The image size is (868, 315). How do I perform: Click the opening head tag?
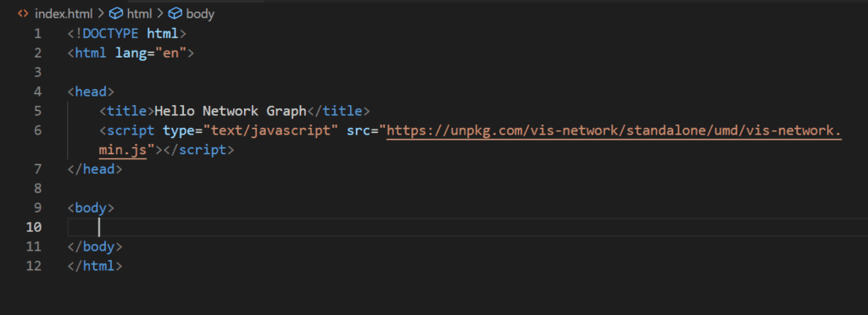click(91, 91)
